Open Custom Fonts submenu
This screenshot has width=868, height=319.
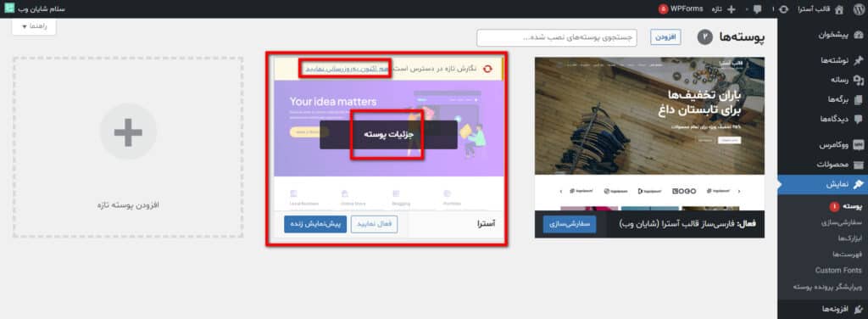click(838, 271)
